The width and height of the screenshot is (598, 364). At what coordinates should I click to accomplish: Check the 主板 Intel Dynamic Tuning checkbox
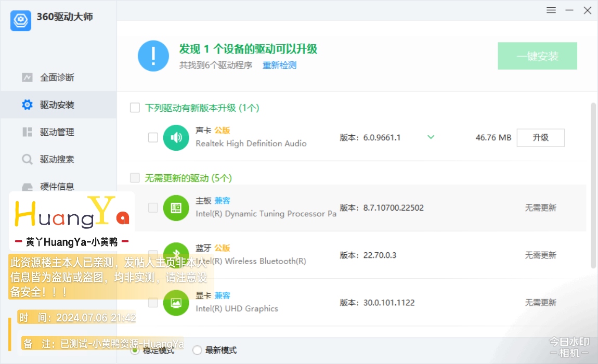point(153,207)
